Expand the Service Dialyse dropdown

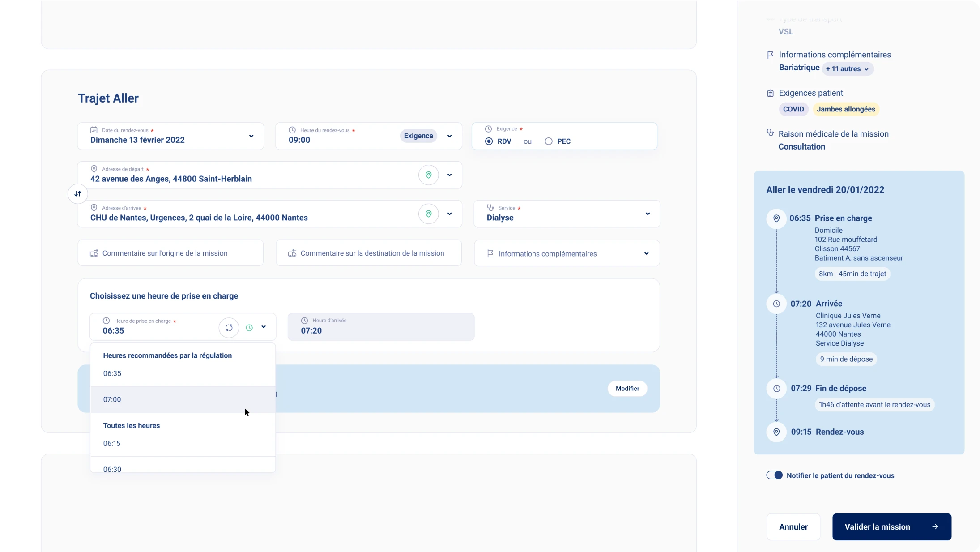(x=647, y=214)
